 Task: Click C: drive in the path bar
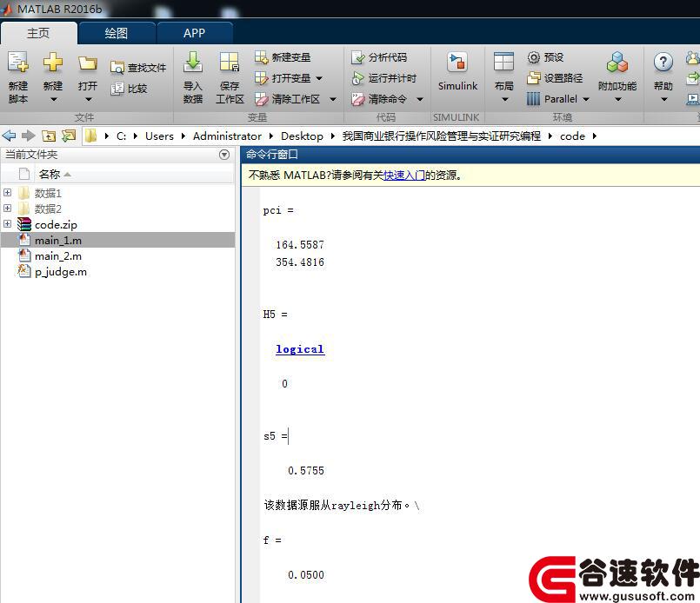121,136
